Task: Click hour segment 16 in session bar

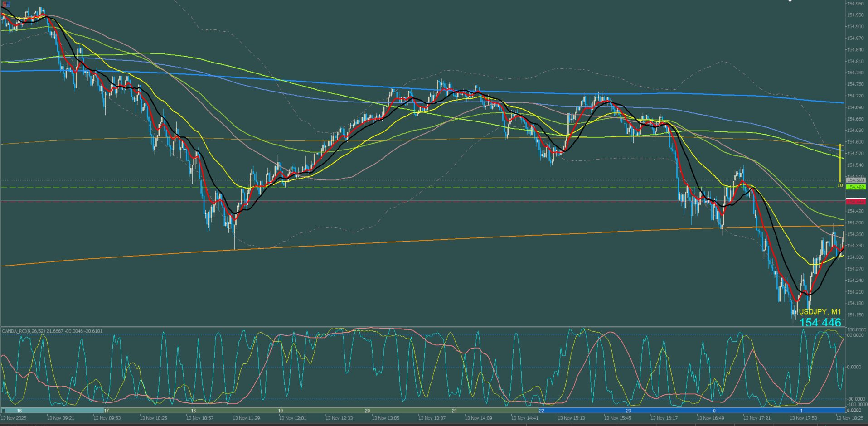Action: point(19,411)
